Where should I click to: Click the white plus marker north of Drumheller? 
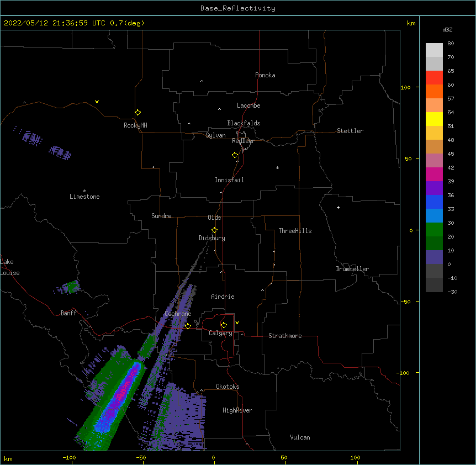[x=338, y=207]
